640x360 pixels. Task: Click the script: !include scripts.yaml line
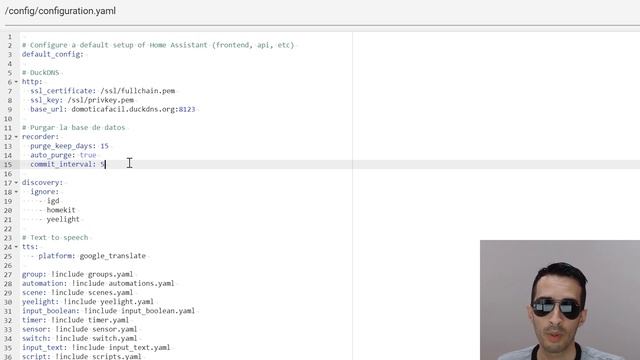[82, 356]
